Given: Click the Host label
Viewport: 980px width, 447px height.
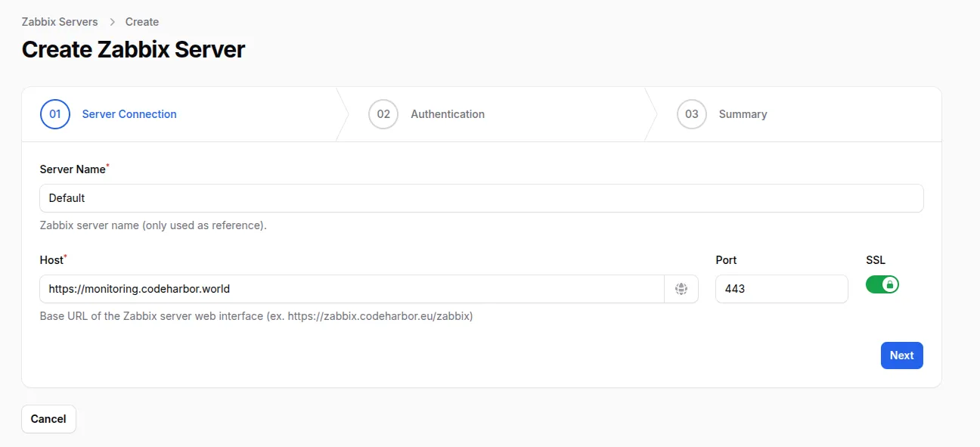Looking at the screenshot, I should coord(52,260).
